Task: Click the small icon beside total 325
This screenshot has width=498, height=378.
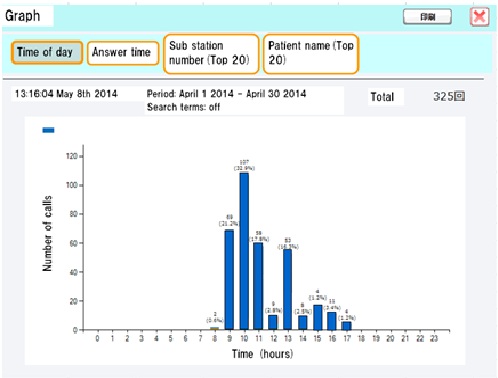Action: [460, 96]
